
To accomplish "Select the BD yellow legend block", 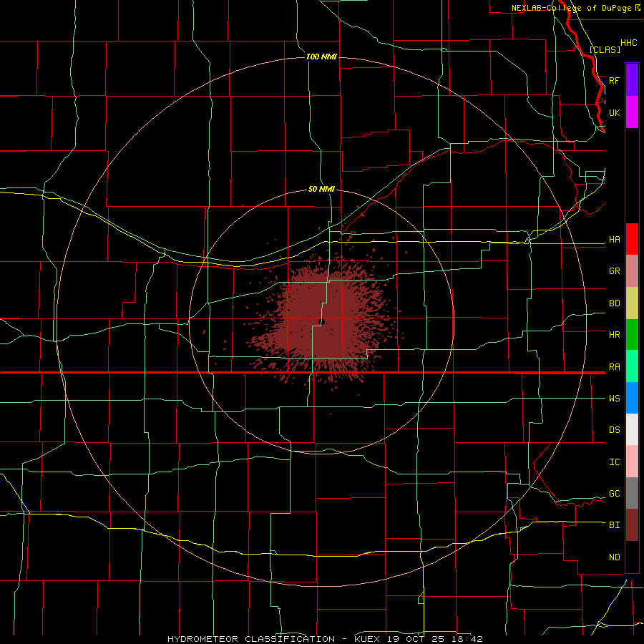I will [632, 303].
